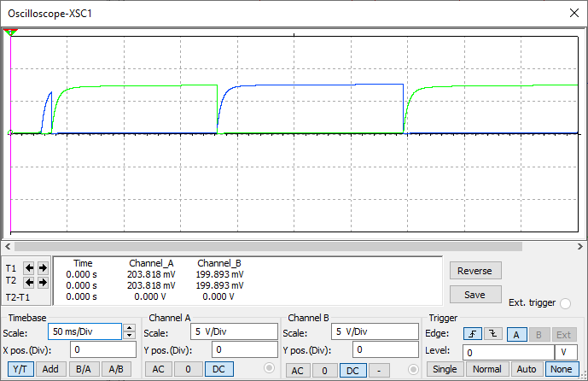
Task: Click the Save button
Action: (x=475, y=294)
